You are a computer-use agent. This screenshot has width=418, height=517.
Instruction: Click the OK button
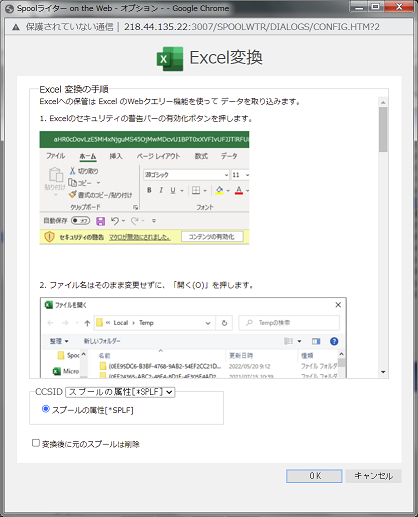(314, 476)
